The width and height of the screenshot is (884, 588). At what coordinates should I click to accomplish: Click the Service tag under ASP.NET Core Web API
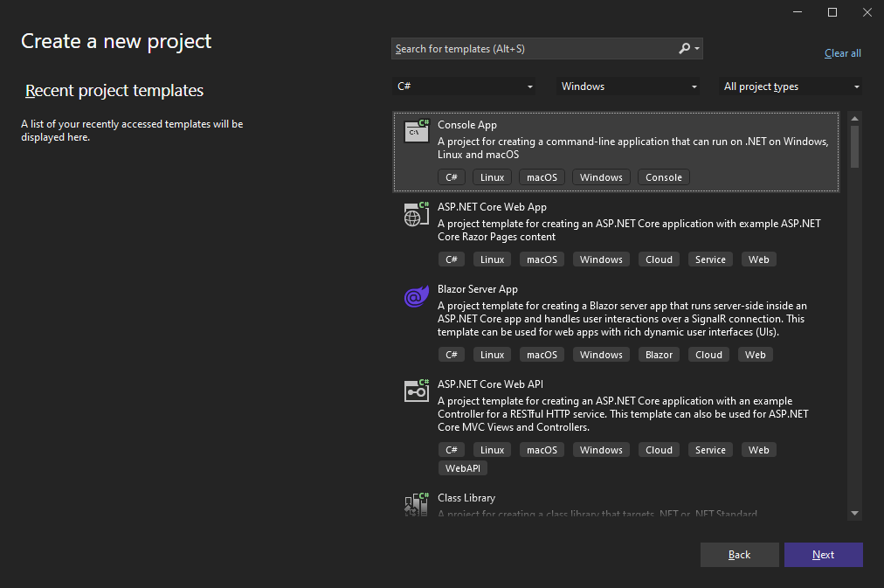pyautogui.click(x=710, y=450)
